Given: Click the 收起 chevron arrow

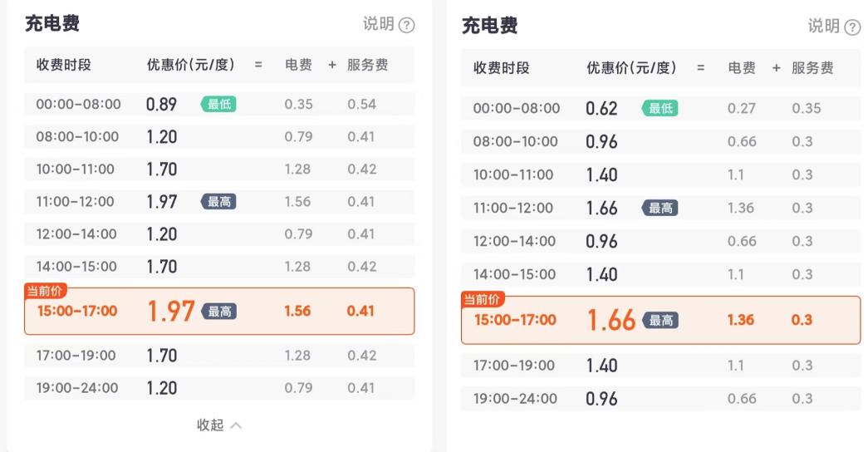Looking at the screenshot, I should [236, 425].
